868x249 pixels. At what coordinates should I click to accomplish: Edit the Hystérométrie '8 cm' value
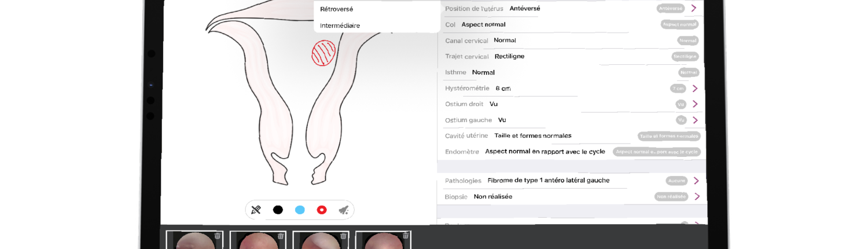503,88
